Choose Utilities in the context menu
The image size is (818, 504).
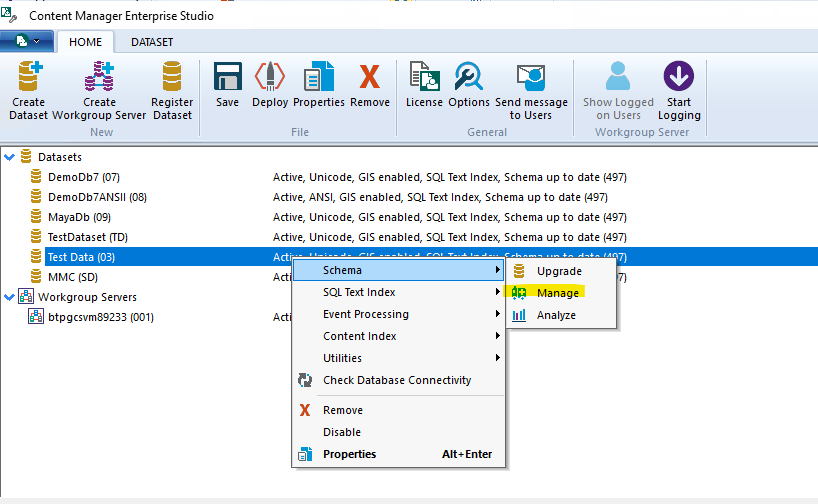(x=398, y=357)
